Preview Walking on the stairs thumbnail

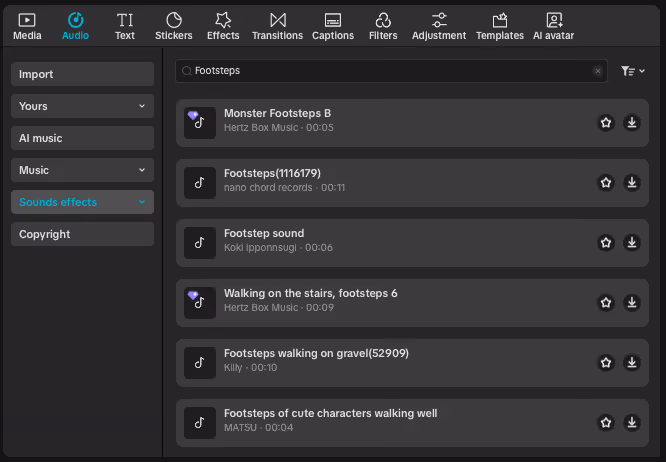(x=200, y=303)
